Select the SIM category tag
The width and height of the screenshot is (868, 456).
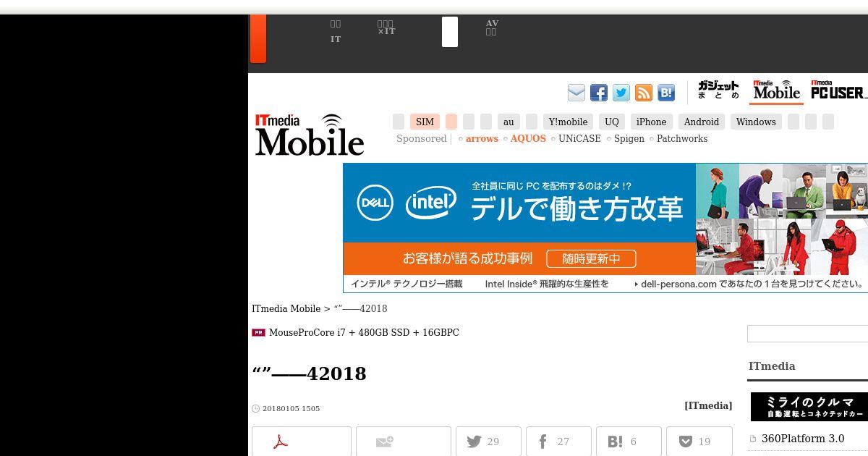425,122
